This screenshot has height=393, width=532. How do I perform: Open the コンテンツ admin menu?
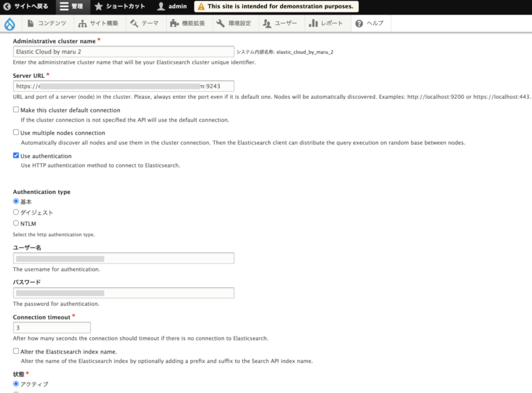[x=46, y=23]
